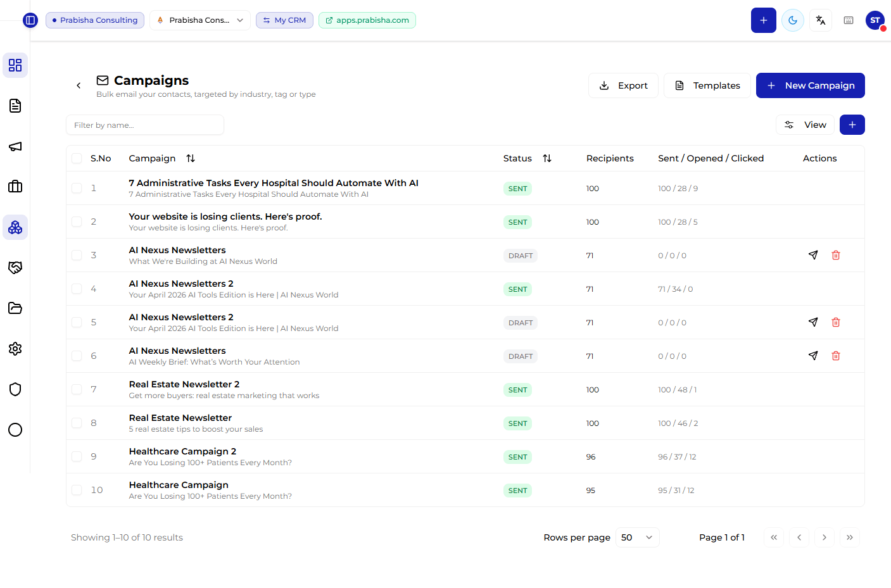Check the checkbox for row 8
Screen dimensions: 891x588
pos(77,423)
